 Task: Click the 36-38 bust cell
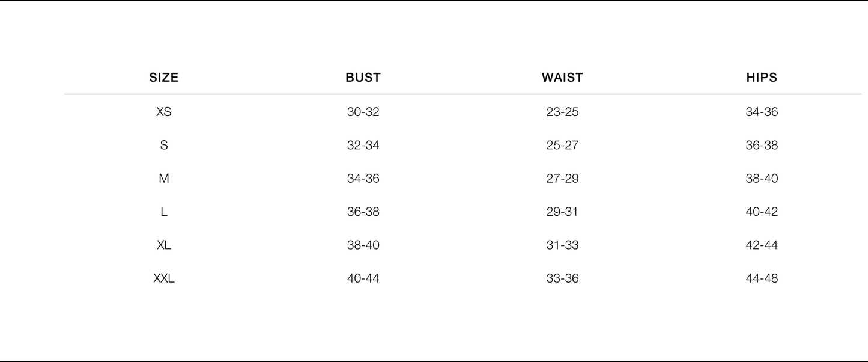coord(363,212)
